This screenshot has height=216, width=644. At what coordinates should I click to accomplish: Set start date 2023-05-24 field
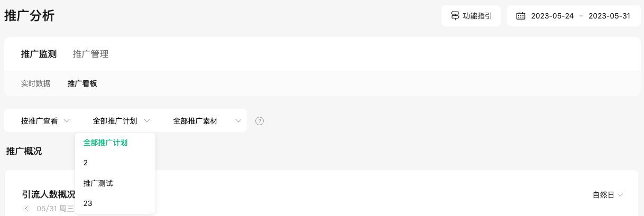click(553, 16)
